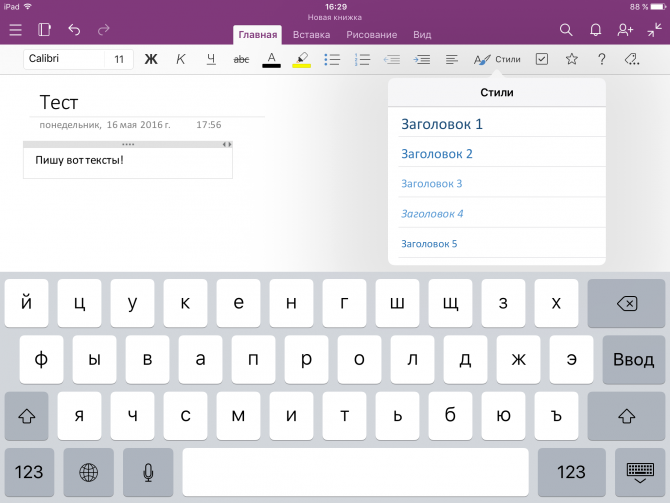The height and width of the screenshot is (503, 670).
Task: Switch to the Вид tab
Action: pyautogui.click(x=422, y=35)
